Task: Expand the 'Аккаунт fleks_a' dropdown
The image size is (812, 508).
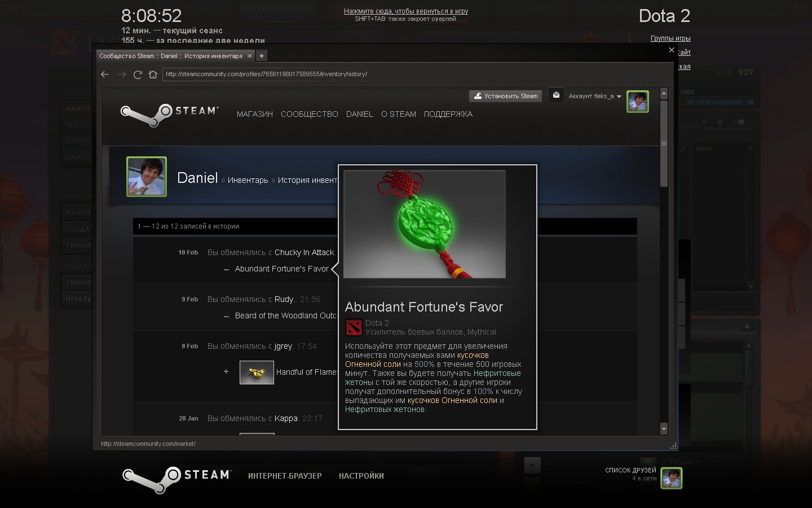Action: coord(595,96)
